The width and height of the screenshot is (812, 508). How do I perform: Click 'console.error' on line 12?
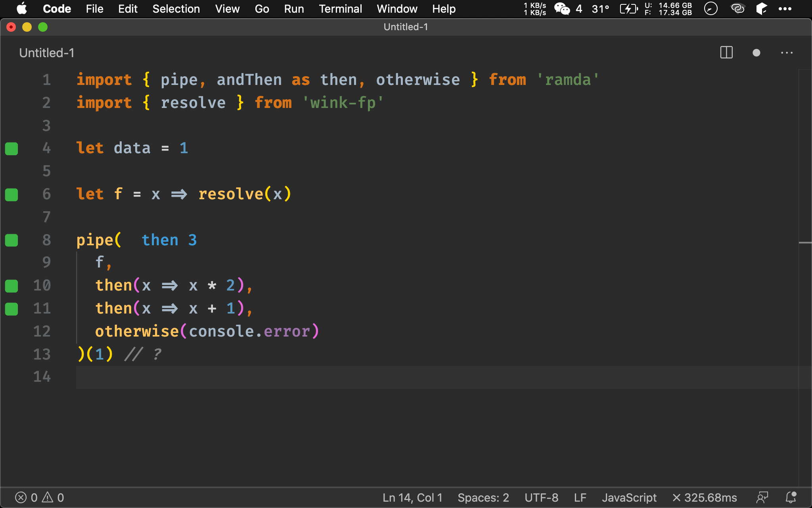(249, 331)
